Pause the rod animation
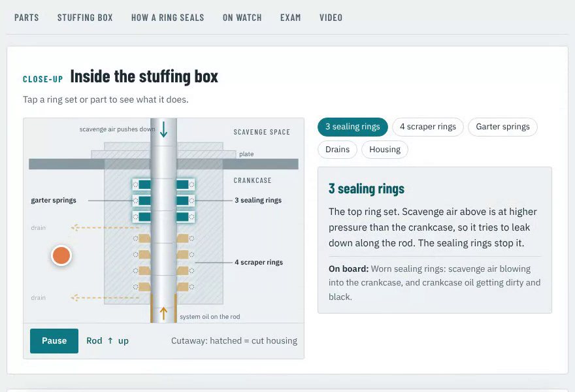Image resolution: width=575 pixels, height=392 pixels. click(x=54, y=341)
